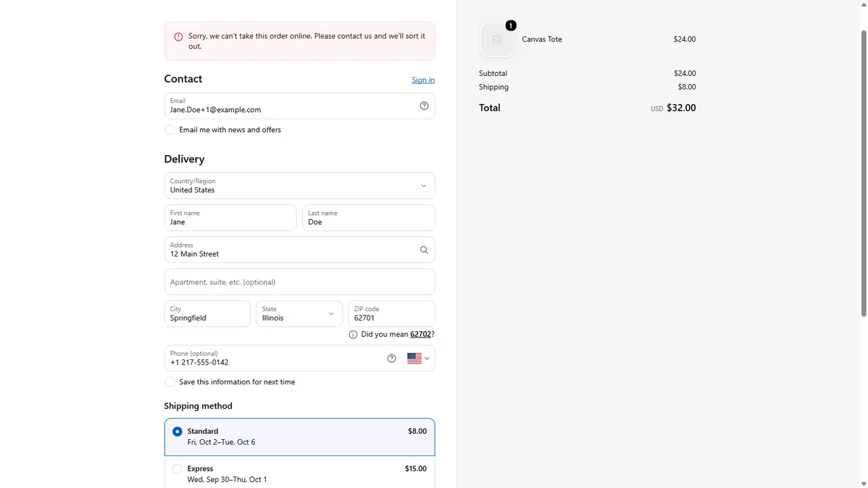The width and height of the screenshot is (868, 488).
Task: Click the address search magnifier icon
Action: 424,250
